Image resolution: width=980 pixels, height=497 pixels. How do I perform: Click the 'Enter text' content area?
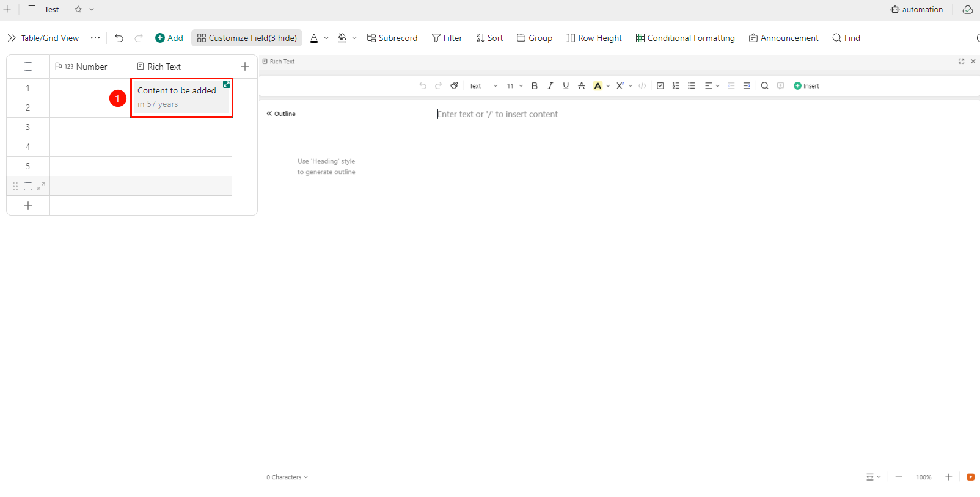coord(497,114)
